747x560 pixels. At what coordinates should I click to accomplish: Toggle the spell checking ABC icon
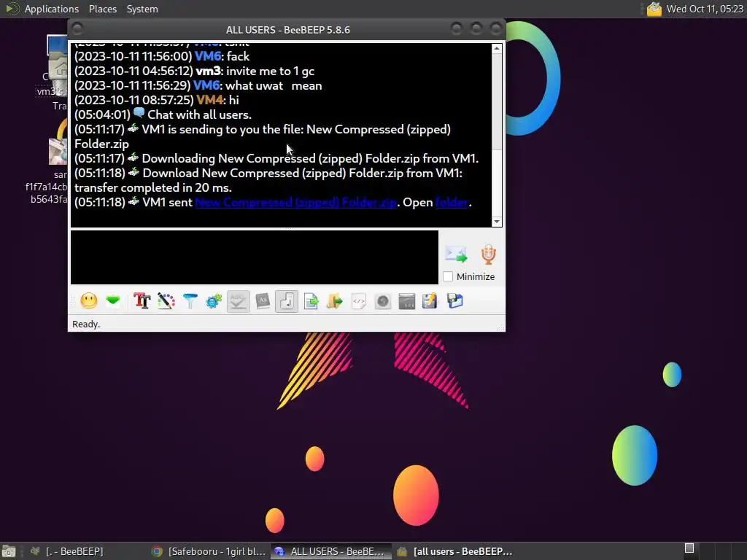239,301
